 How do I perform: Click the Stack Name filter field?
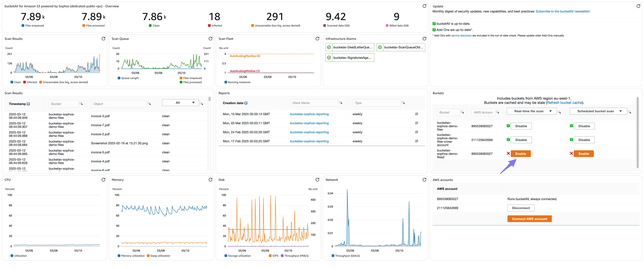[x=314, y=103]
